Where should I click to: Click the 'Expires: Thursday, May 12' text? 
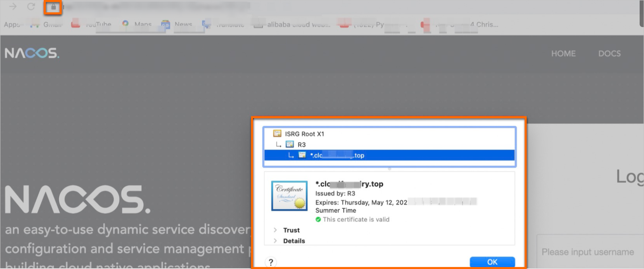(361, 203)
